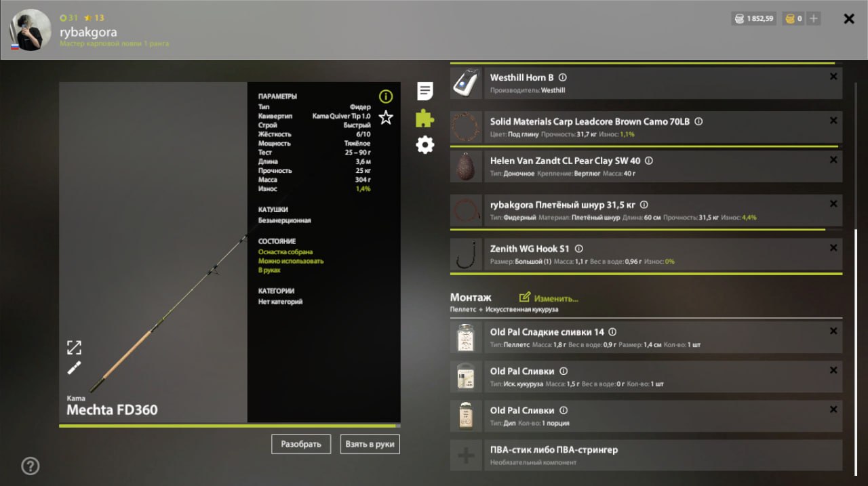Click the equipment list vertical scrollbar

[856, 339]
